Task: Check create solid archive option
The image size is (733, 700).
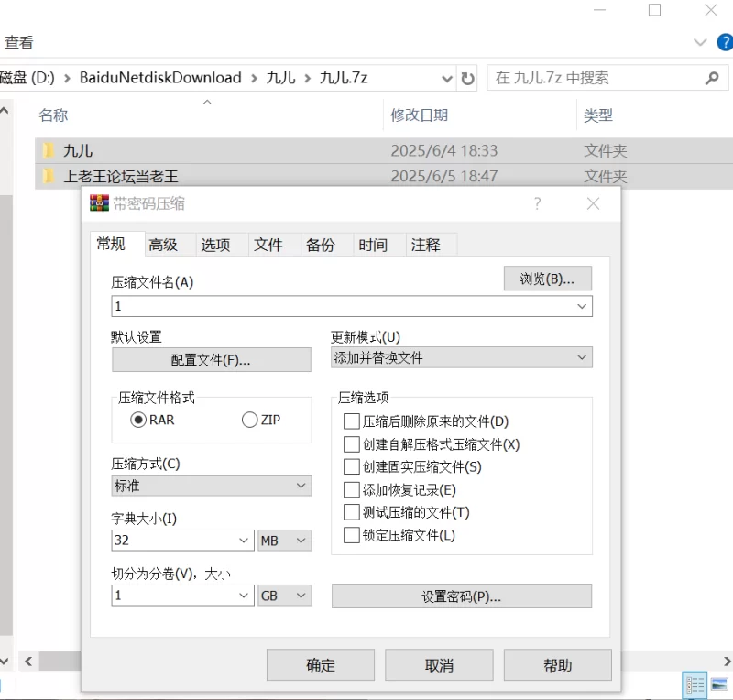Action: point(351,466)
